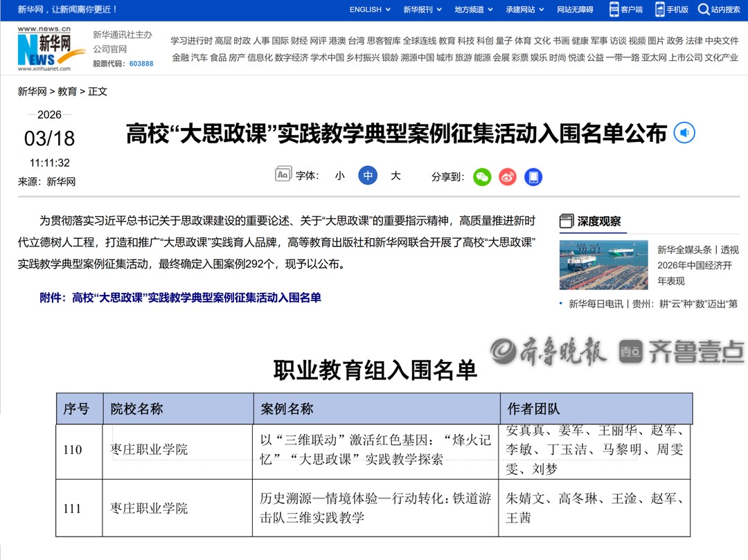Open the 手机版 mobile version icon
The height and width of the screenshot is (560, 748).
pos(661,9)
